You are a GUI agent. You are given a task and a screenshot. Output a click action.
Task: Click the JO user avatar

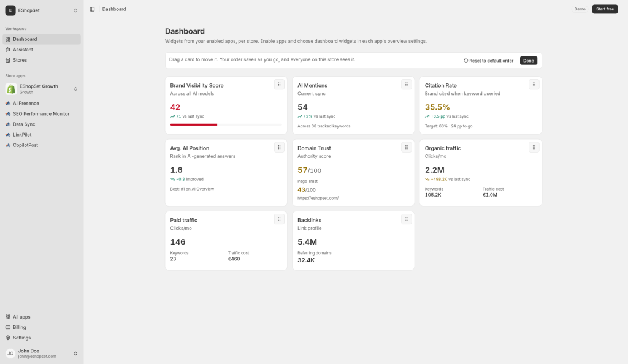click(x=10, y=354)
